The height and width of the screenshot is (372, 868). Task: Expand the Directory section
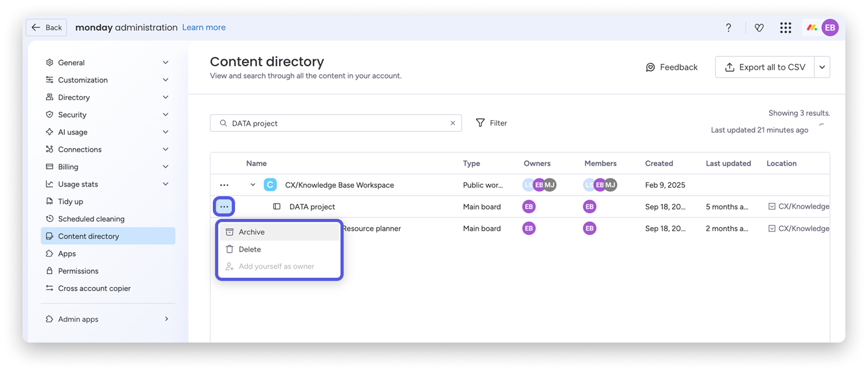tap(166, 97)
